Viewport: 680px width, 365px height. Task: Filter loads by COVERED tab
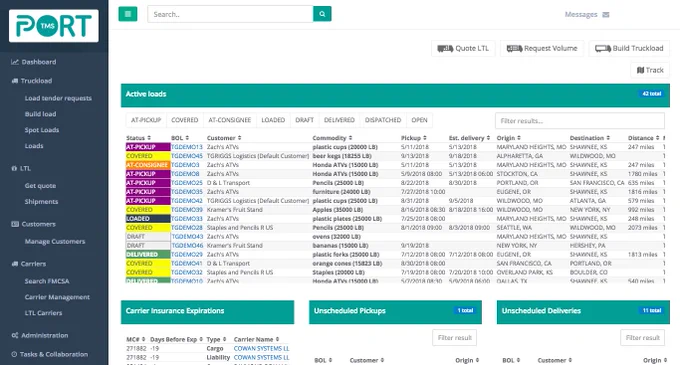coord(184,120)
